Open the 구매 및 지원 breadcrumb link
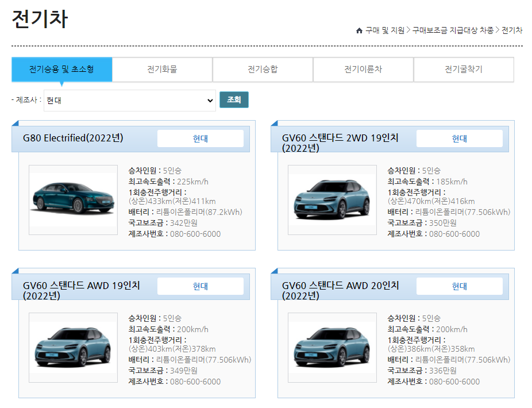Image resolution: width=532 pixels, height=408 pixels. [x=385, y=30]
